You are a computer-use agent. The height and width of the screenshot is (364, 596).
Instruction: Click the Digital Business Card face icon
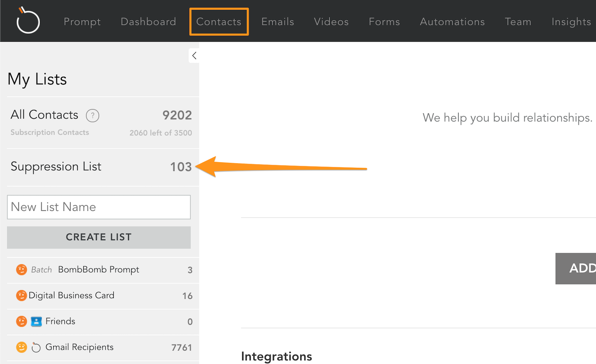22,295
